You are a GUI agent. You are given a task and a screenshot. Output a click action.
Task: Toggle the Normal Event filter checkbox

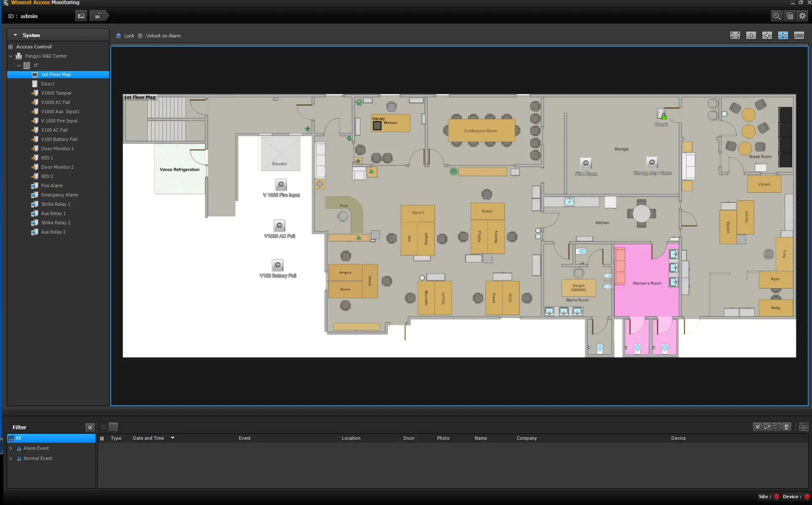[19, 458]
